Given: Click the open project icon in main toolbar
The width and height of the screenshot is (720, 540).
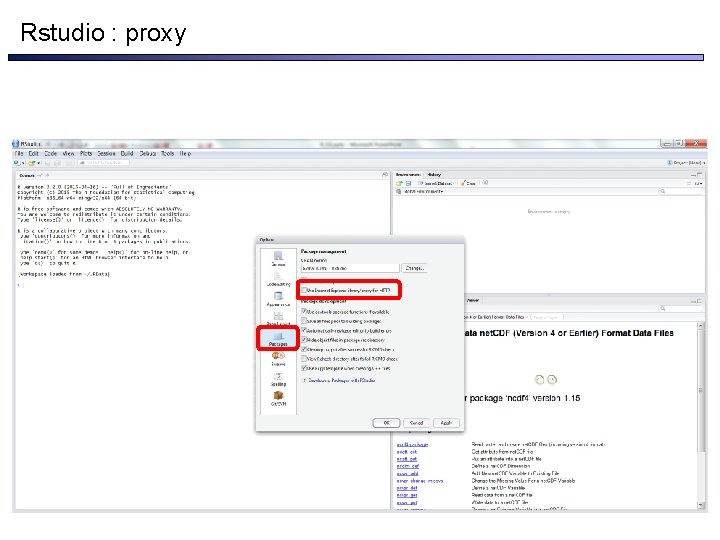Looking at the screenshot, I should click(x=31, y=163).
